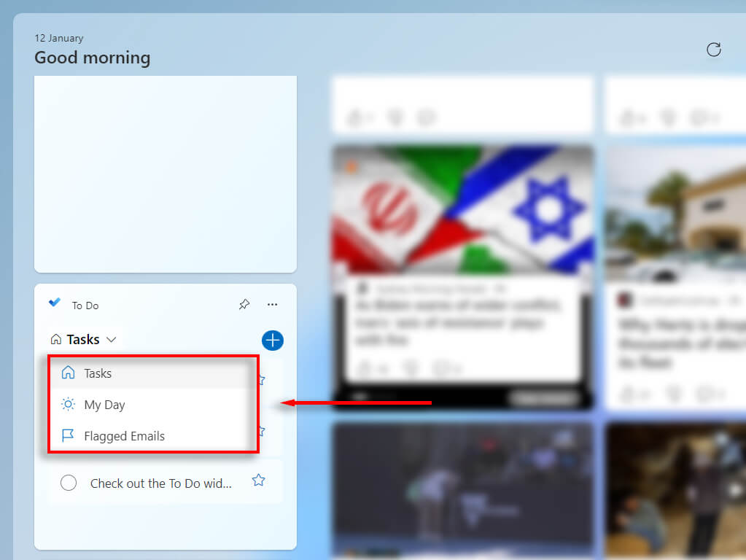
Task: Add a new task with plus button
Action: pos(273,341)
